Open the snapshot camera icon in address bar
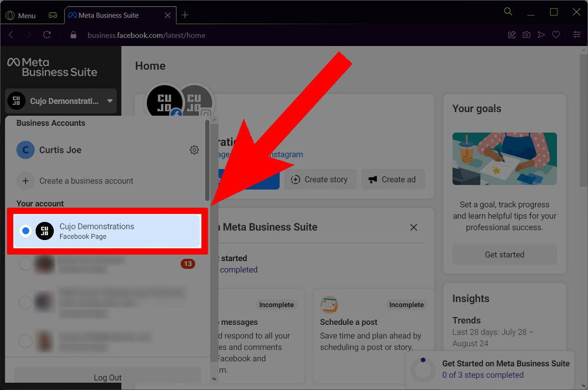588x390 pixels. [526, 35]
